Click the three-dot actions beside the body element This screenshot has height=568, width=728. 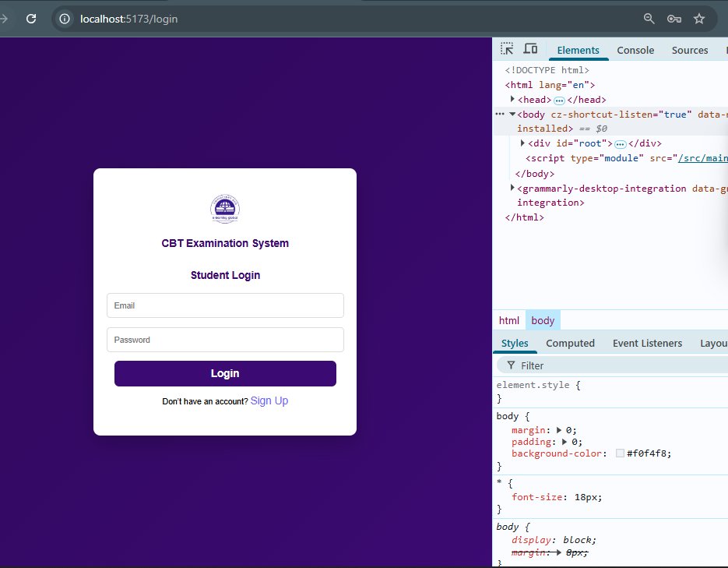tap(500, 114)
